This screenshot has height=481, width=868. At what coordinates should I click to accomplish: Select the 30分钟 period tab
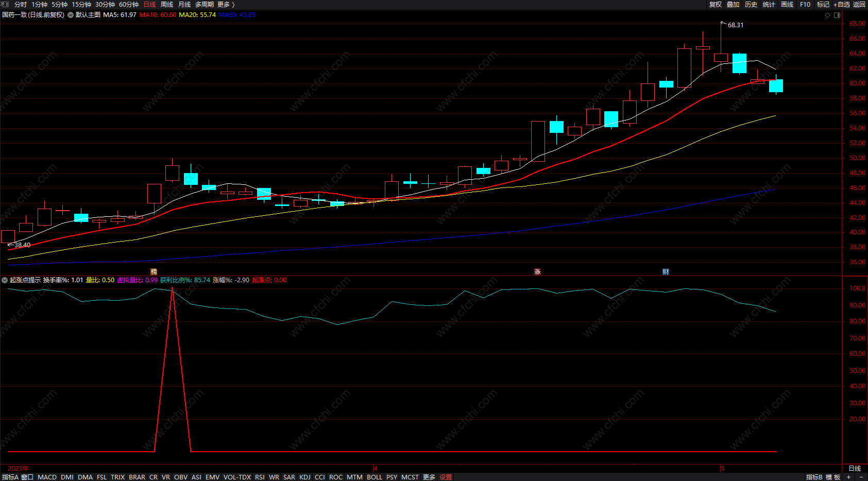click(x=105, y=4)
